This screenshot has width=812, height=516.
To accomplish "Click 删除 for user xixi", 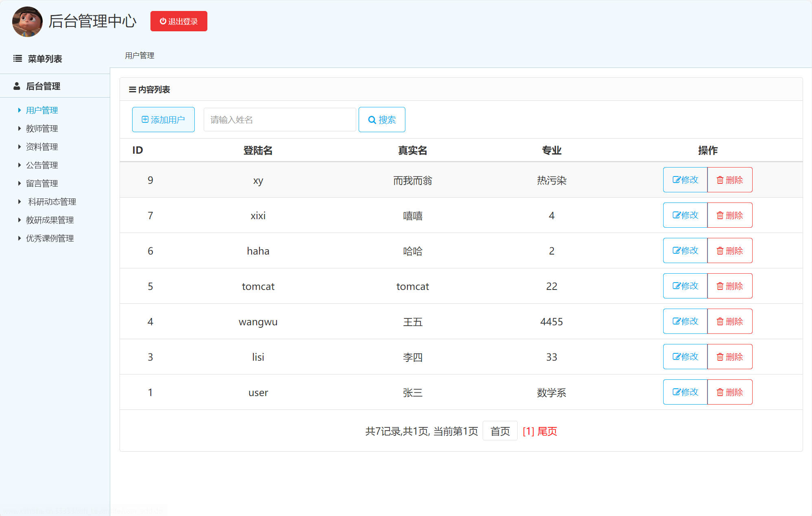I will point(730,215).
